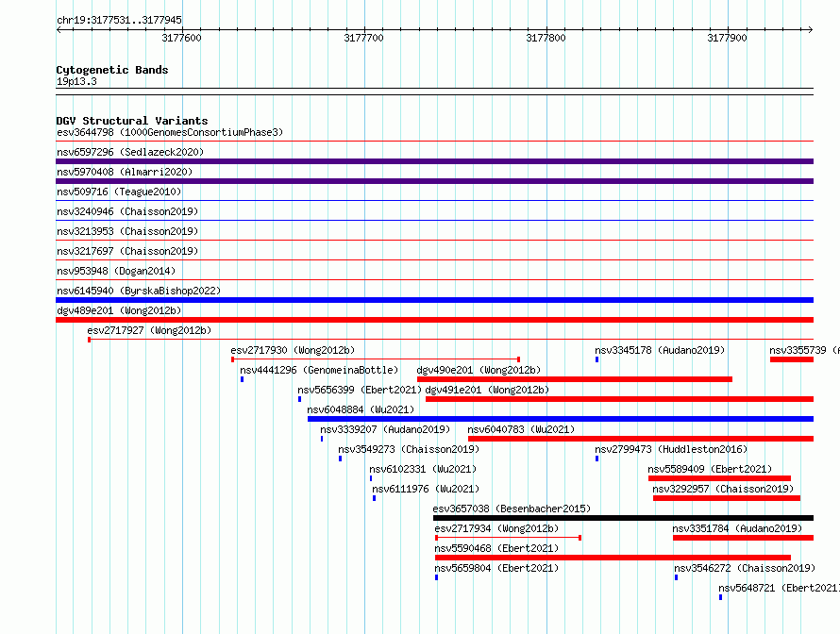Open the nsv5648721 Ebert2021 variant label
The width and height of the screenshot is (840, 634).
[779, 588]
